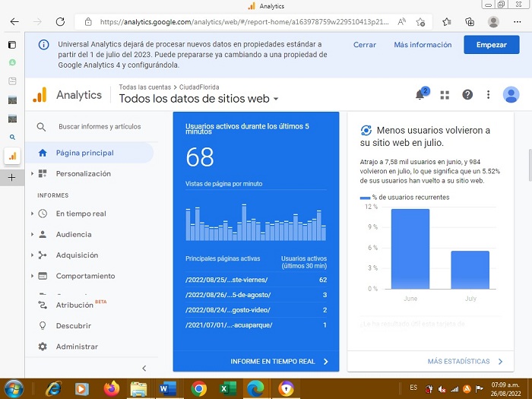The image size is (532, 399).
Task: View site information via the lock icon
Action: [x=88, y=22]
